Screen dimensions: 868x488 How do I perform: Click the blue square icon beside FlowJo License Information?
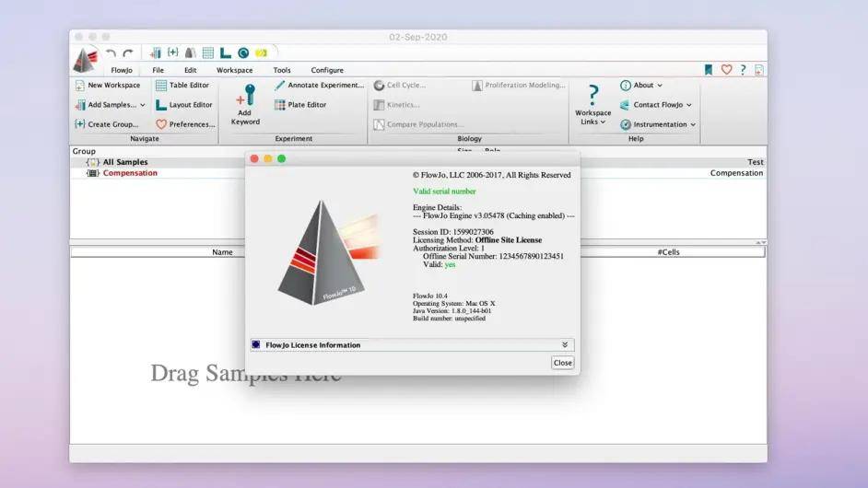256,344
